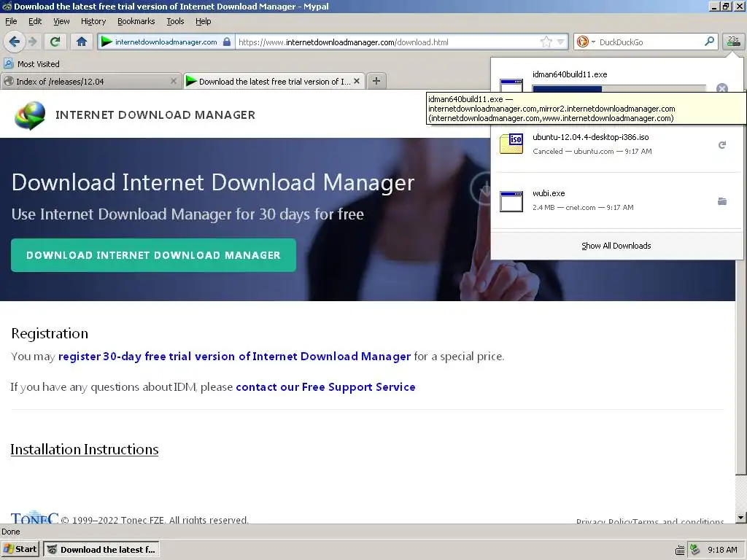The height and width of the screenshot is (560, 747).
Task: Click the Forward arrow navigation button
Action: [32, 42]
